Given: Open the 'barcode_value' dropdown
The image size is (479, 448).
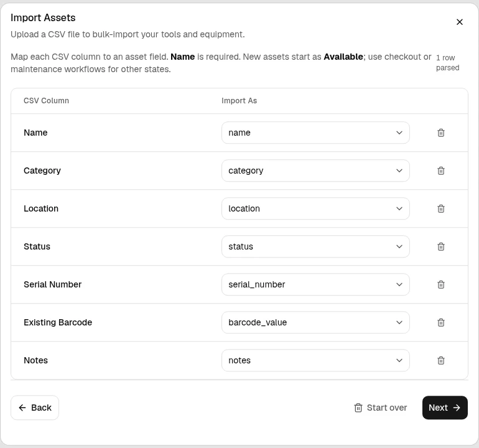Looking at the screenshot, I should [315, 322].
